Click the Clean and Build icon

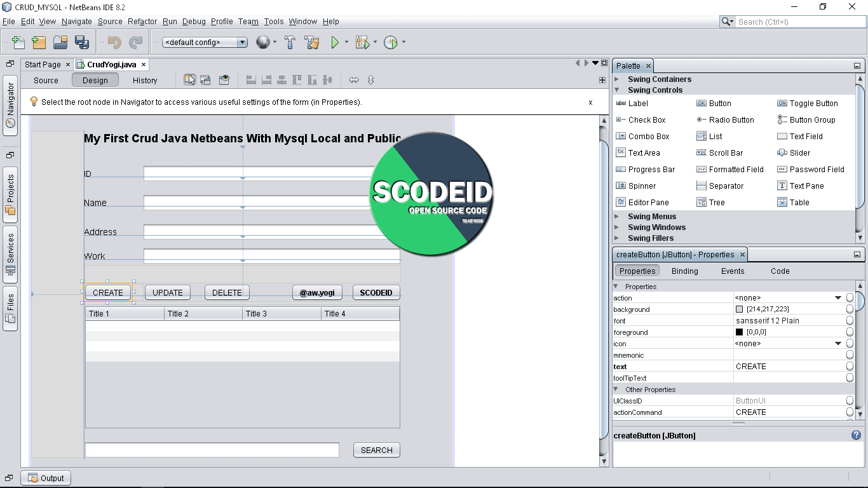(311, 42)
